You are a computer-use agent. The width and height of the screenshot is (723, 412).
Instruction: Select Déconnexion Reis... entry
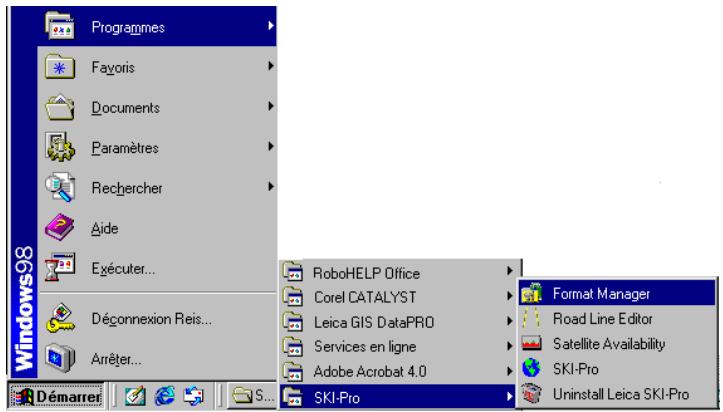(157, 318)
